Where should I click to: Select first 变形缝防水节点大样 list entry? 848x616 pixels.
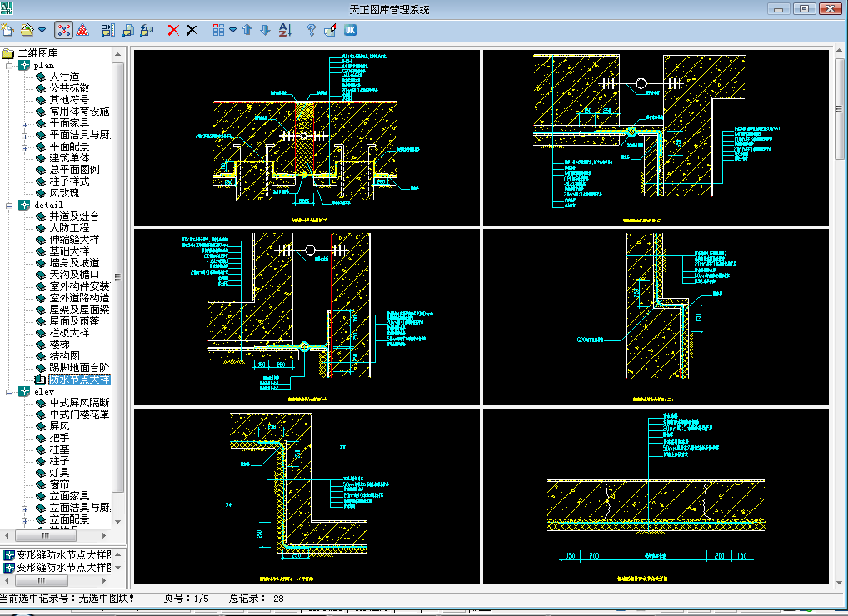(57, 555)
